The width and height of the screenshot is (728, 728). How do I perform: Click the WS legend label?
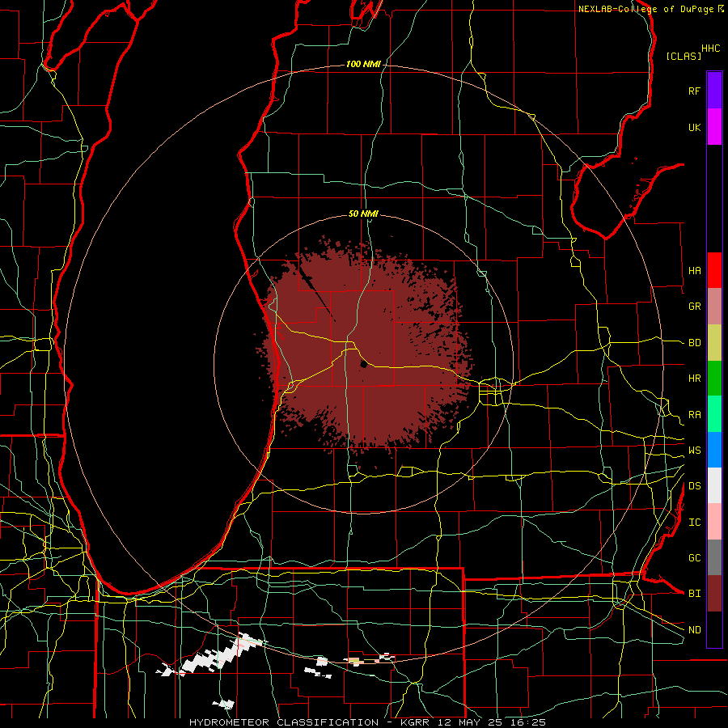pyautogui.click(x=694, y=451)
